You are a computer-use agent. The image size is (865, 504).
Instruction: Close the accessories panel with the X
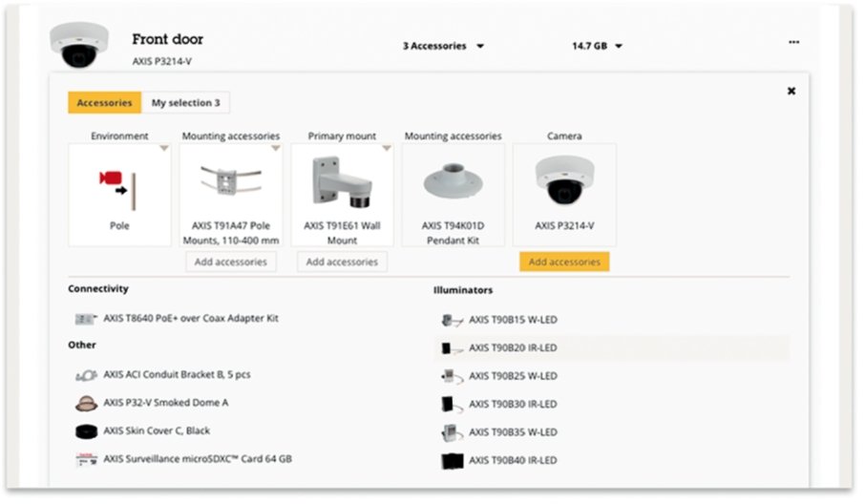(791, 91)
